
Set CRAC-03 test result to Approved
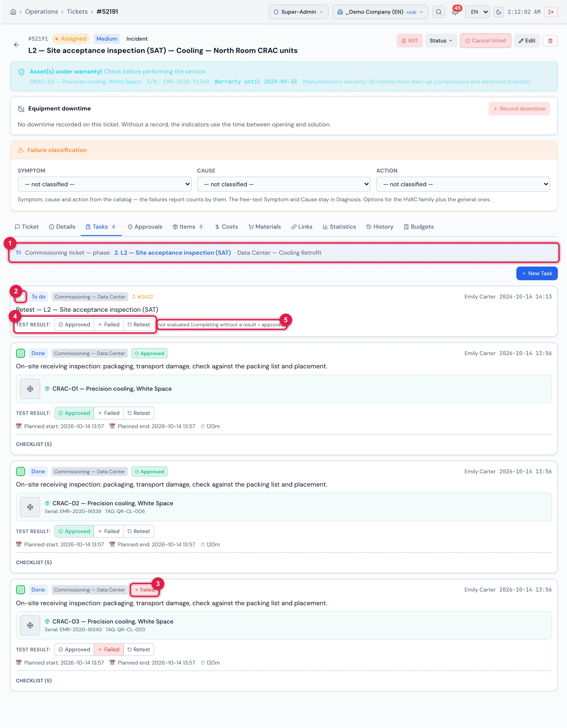coord(74,649)
